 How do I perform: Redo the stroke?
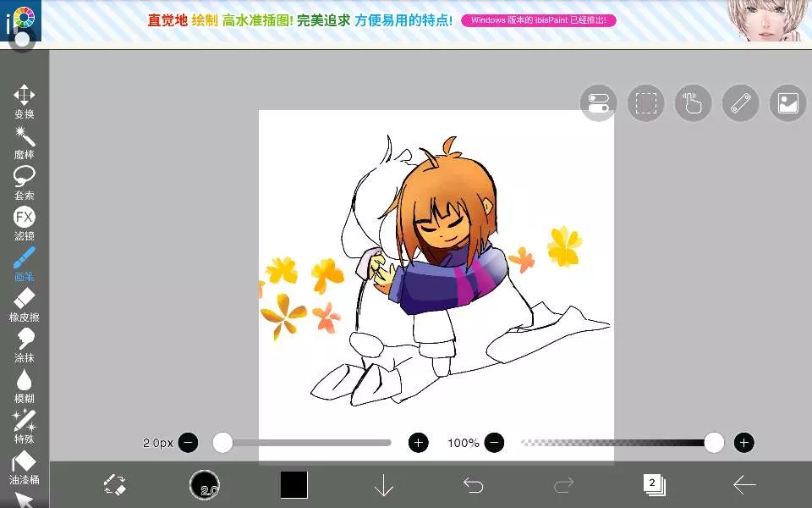click(563, 485)
